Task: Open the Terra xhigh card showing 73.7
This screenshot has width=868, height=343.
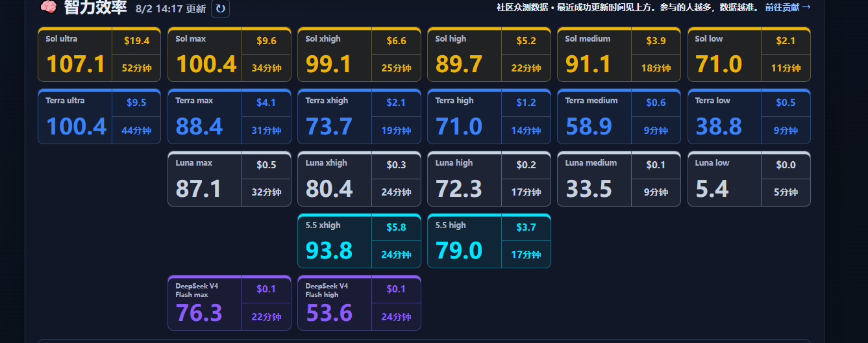Action: [359, 116]
